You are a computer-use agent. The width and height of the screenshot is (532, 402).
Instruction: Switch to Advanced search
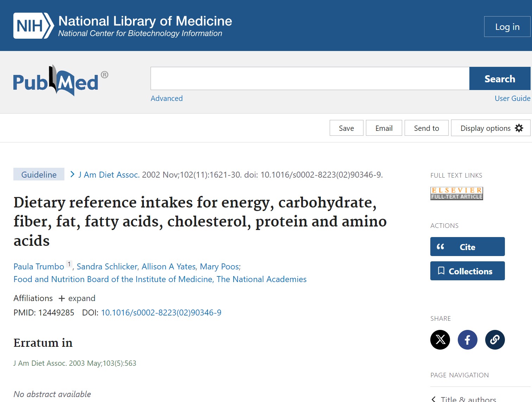pos(166,98)
